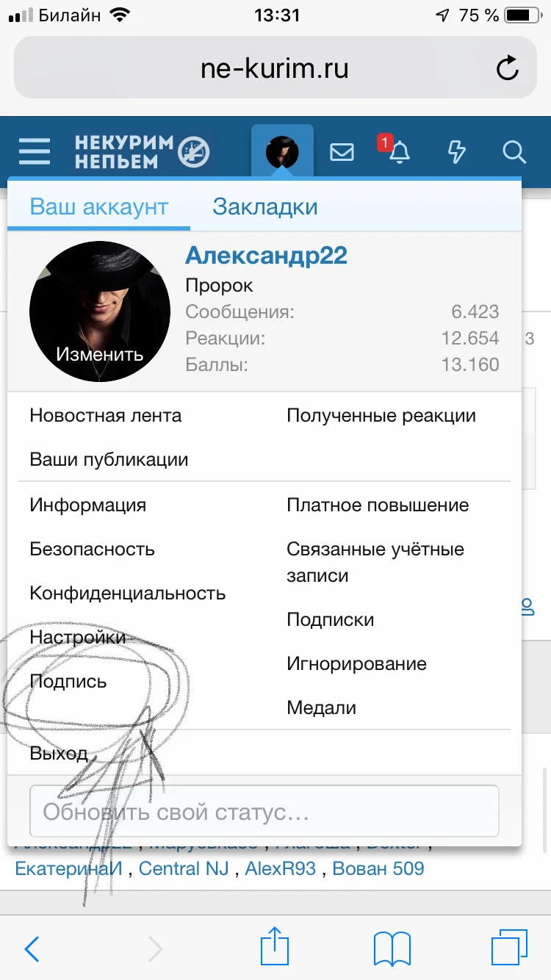Open Safari bookmarks book icon
The width and height of the screenshot is (551, 980).
(x=392, y=948)
